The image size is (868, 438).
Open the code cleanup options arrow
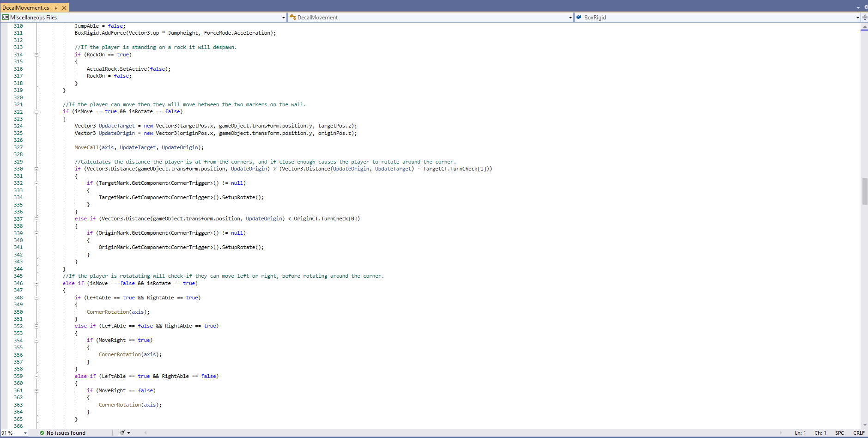(129, 433)
